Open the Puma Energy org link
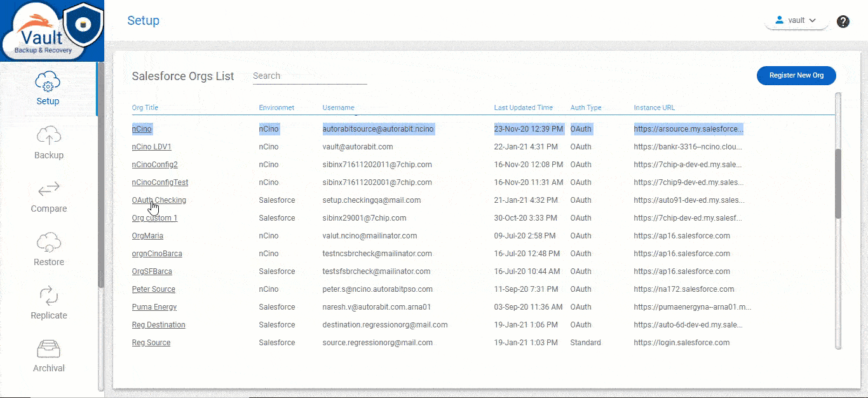This screenshot has height=398, width=868. point(154,307)
